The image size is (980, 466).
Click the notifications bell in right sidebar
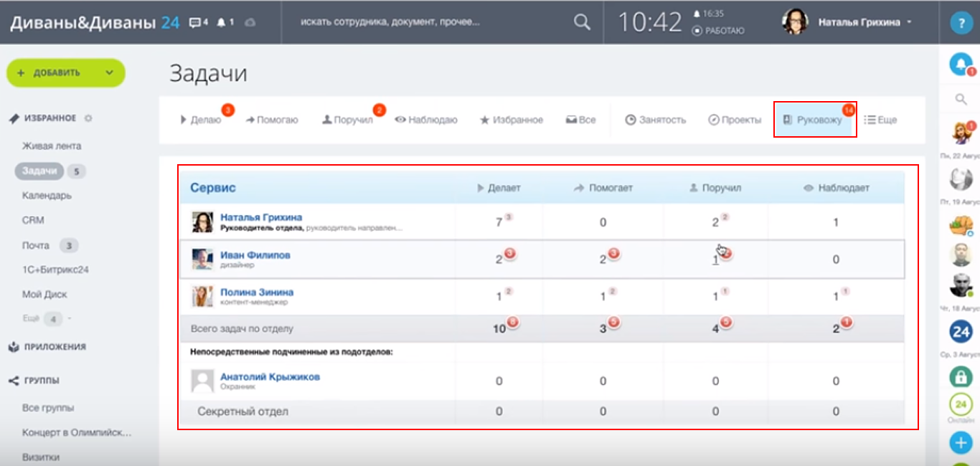pyautogui.click(x=960, y=65)
